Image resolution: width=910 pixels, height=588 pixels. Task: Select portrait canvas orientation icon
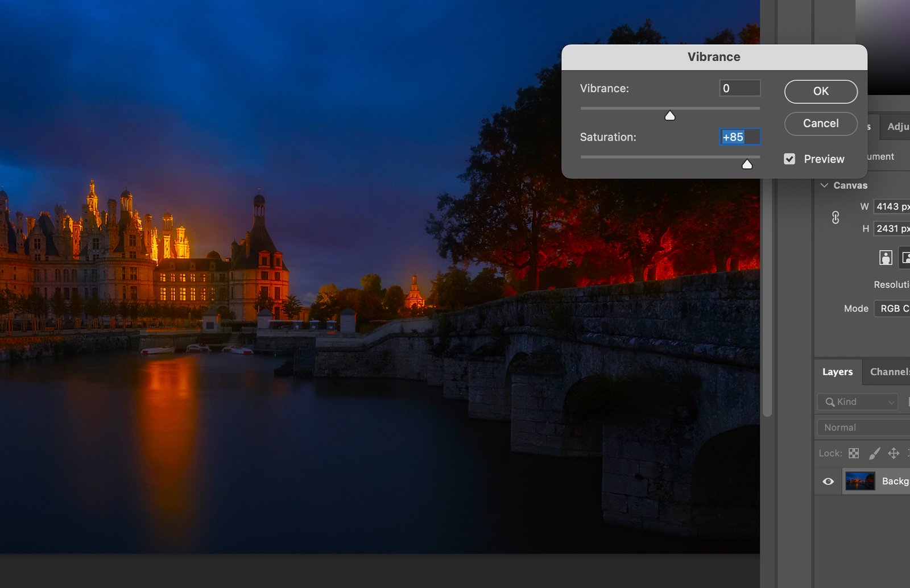[x=886, y=258]
